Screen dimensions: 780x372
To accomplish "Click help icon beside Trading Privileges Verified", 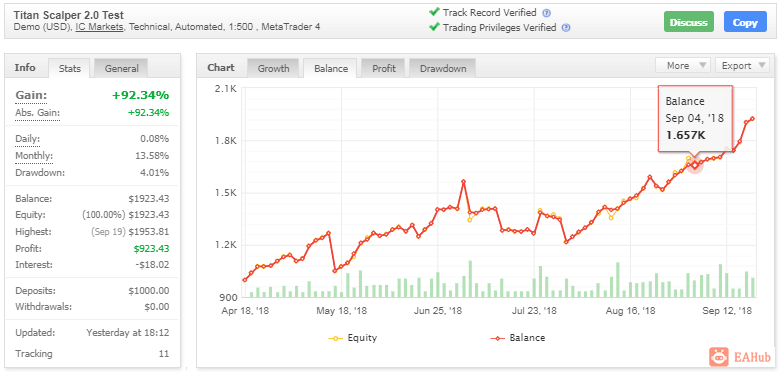I will (566, 28).
